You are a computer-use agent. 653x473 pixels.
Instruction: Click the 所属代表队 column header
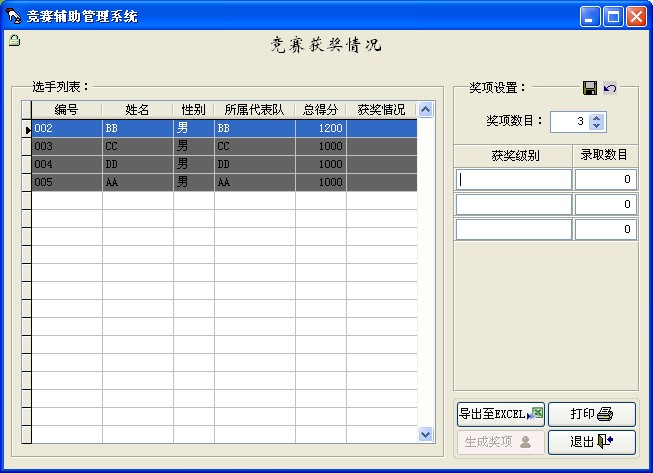(x=254, y=110)
